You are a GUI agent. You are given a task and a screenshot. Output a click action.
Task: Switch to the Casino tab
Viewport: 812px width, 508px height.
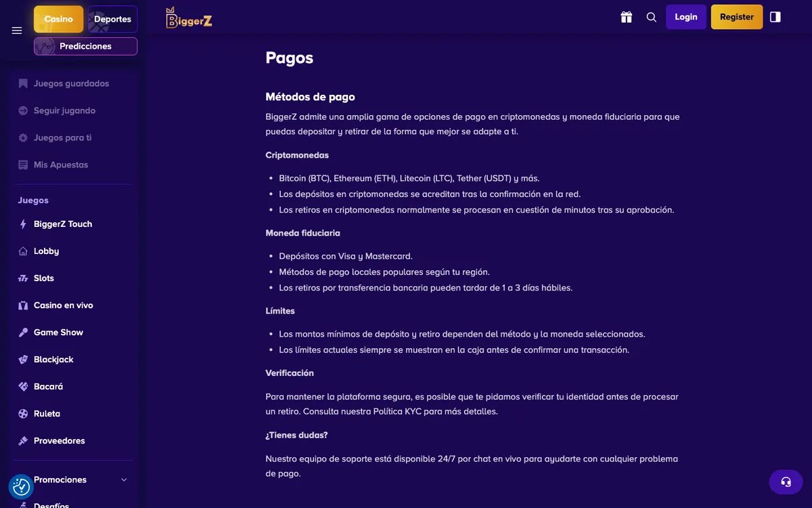(x=59, y=19)
